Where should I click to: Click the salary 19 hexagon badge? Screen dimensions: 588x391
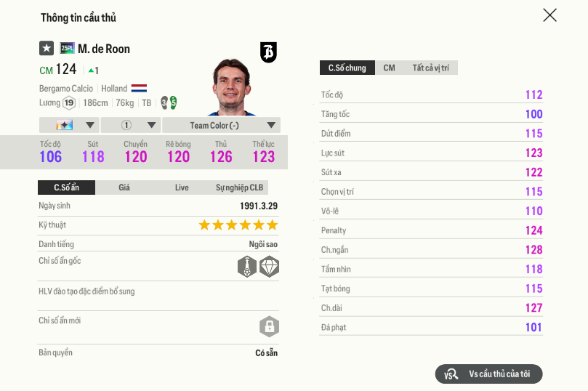[69, 102]
